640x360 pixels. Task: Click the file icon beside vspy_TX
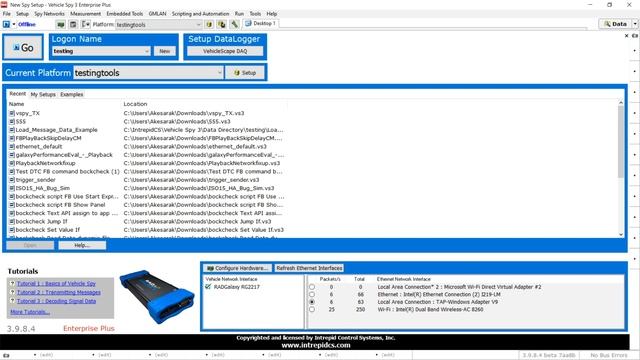click(12, 113)
